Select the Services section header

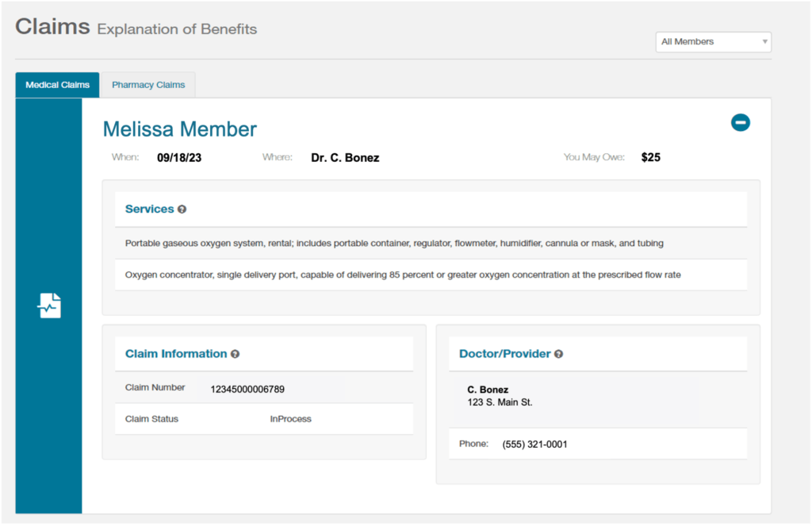click(x=151, y=209)
